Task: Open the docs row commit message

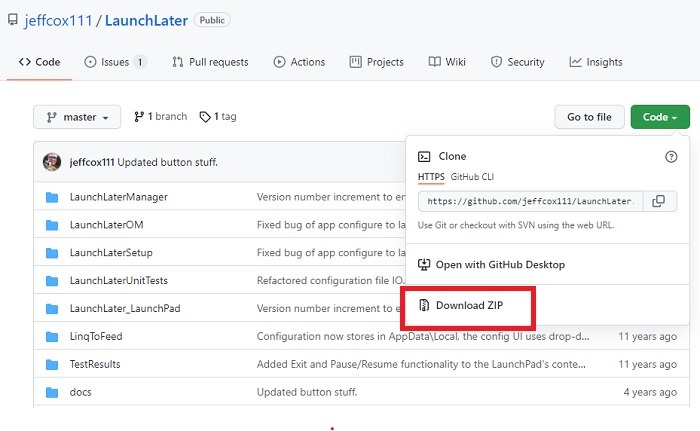Action: 307,392
